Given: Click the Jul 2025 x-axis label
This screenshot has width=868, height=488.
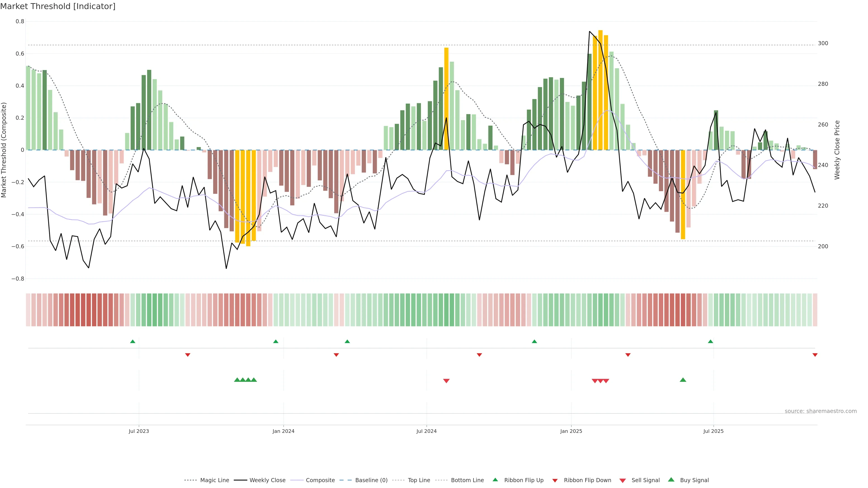Looking at the screenshot, I should coord(713,431).
